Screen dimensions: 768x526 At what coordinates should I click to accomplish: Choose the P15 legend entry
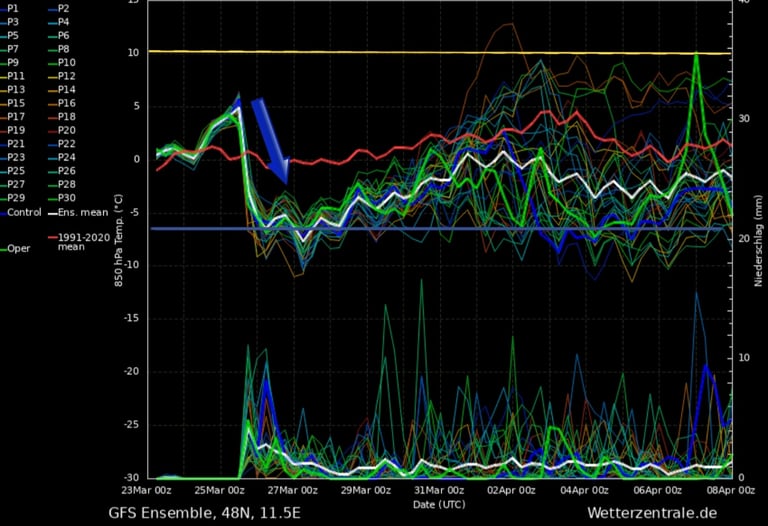[x=16, y=103]
